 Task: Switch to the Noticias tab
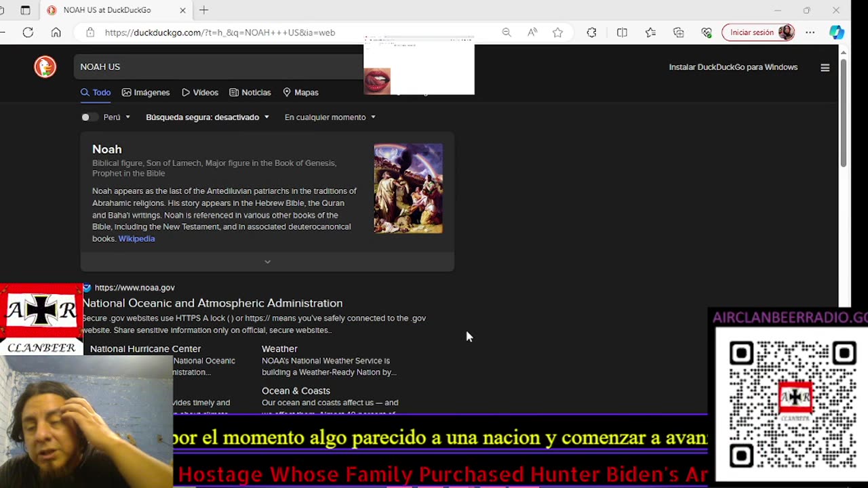250,92
